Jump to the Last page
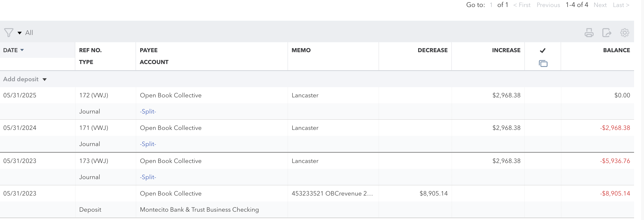Screen dimensions: 644x220 (621, 5)
